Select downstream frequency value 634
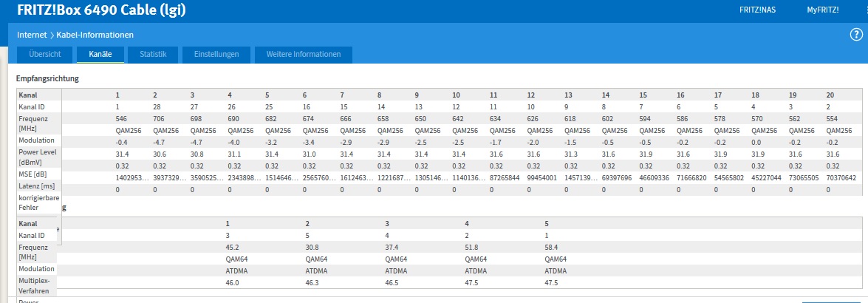 (496, 118)
